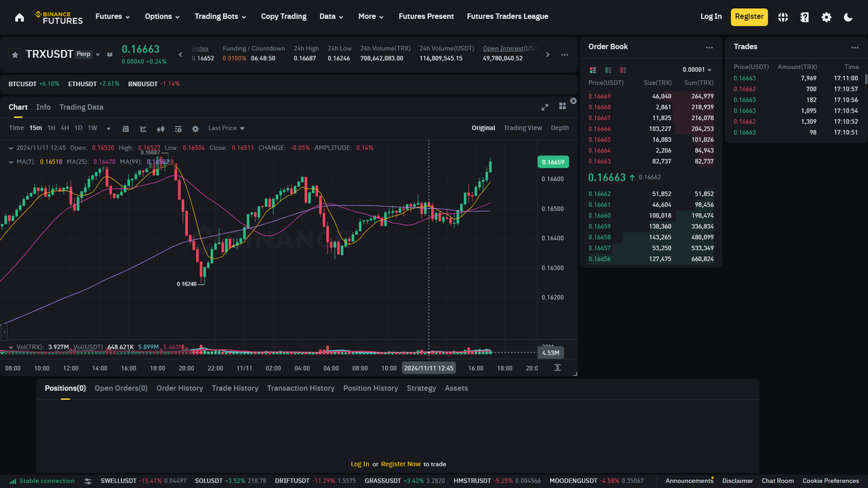Viewport: 868px width, 488px height.
Task: Open Futures Traders League link
Action: [x=507, y=16]
